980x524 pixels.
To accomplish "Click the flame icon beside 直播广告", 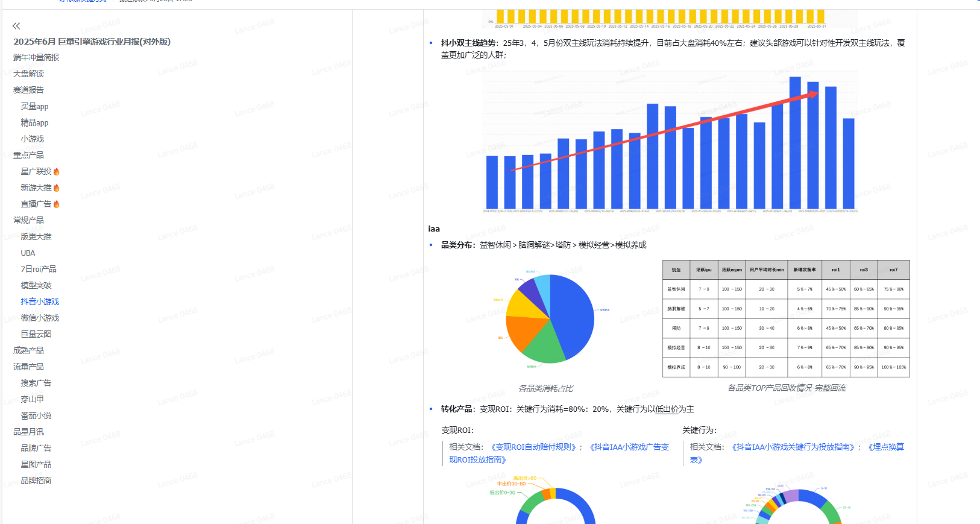I will 57,204.
